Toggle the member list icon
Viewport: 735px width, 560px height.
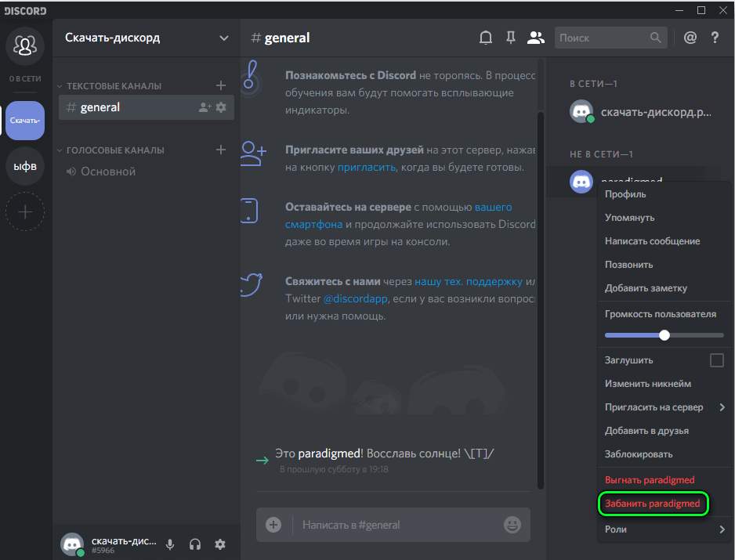tap(536, 38)
